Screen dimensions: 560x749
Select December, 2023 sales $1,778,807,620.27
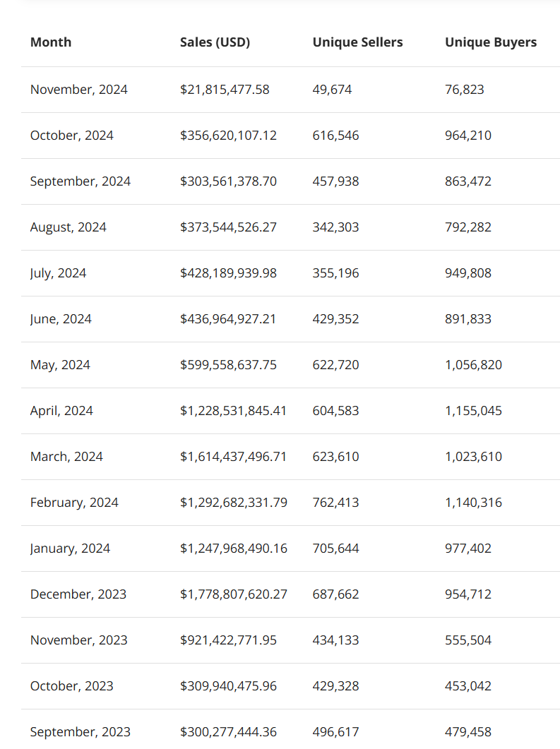point(234,594)
